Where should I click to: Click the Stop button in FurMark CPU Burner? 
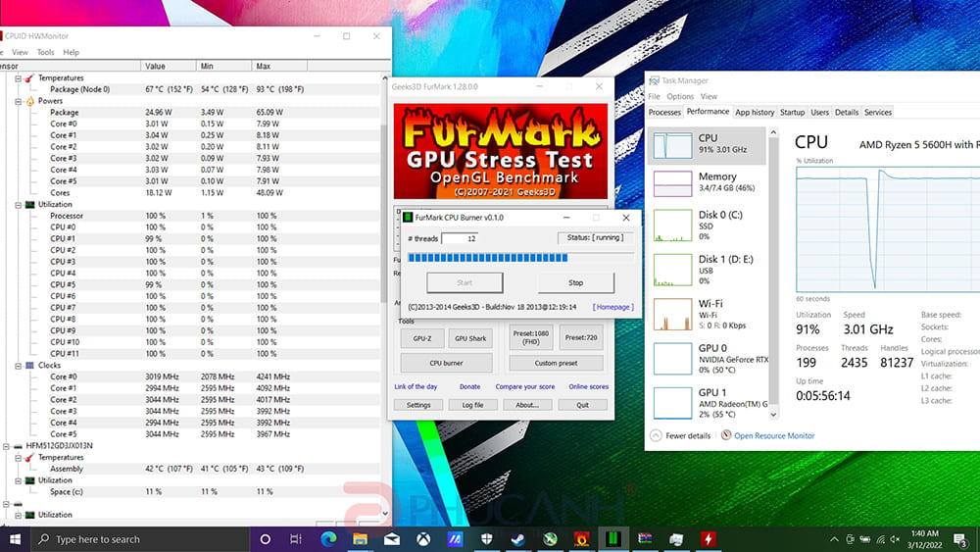(x=575, y=283)
